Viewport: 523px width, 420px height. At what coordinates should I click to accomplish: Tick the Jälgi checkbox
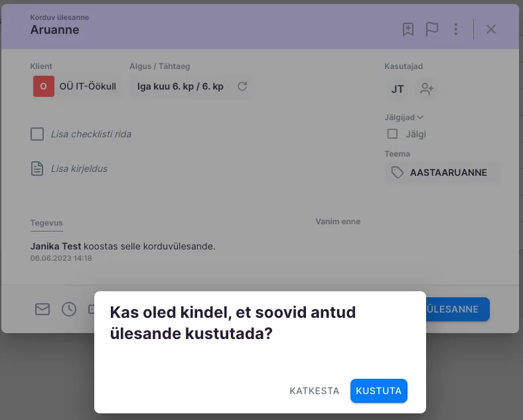(x=393, y=134)
